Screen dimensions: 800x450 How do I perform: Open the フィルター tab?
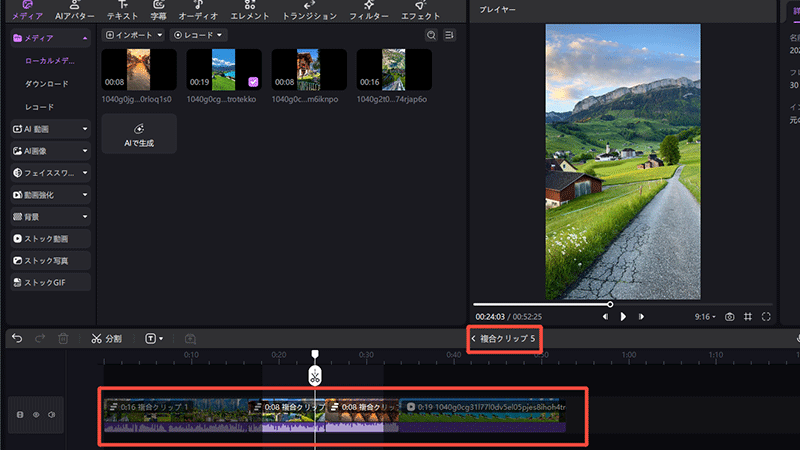[x=368, y=11]
